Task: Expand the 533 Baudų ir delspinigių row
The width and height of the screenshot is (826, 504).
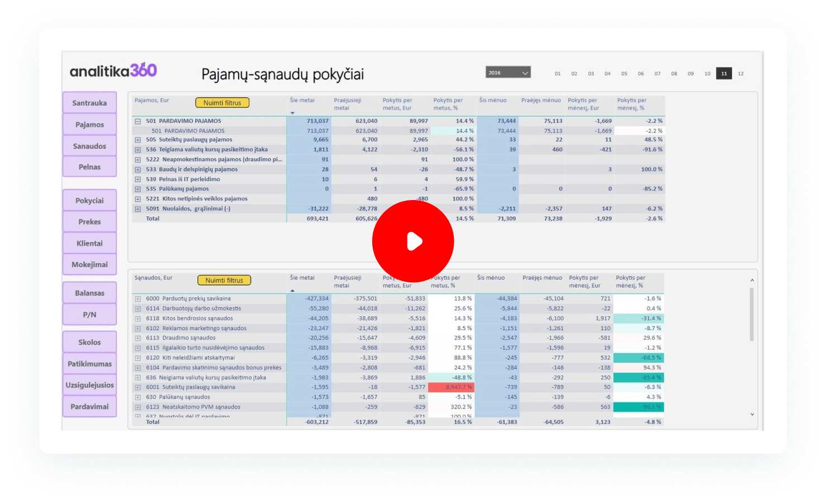Action: click(x=137, y=169)
